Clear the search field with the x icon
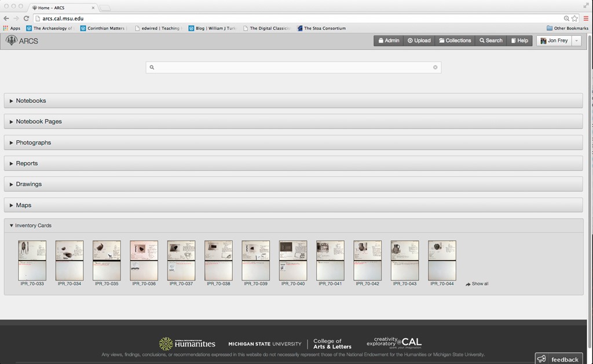The height and width of the screenshot is (364, 593). (x=435, y=68)
